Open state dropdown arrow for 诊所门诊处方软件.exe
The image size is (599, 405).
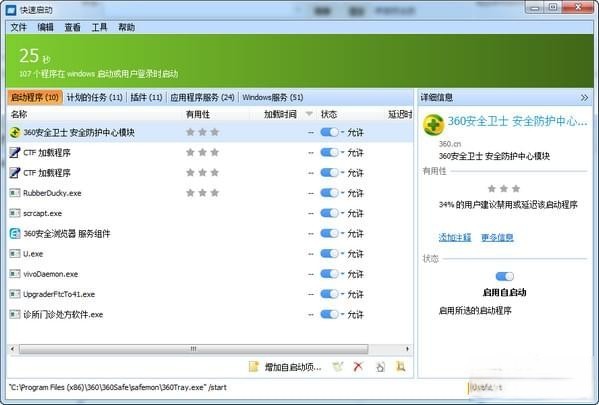coord(342,314)
